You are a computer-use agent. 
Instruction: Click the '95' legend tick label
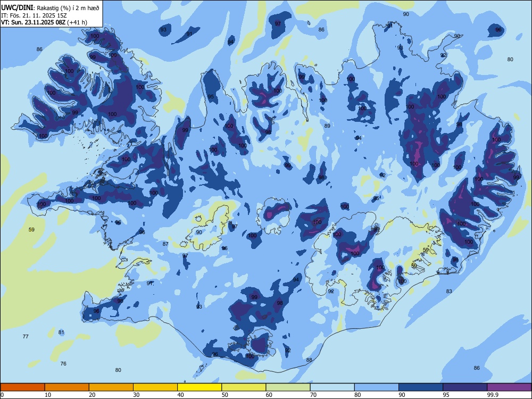(446, 395)
